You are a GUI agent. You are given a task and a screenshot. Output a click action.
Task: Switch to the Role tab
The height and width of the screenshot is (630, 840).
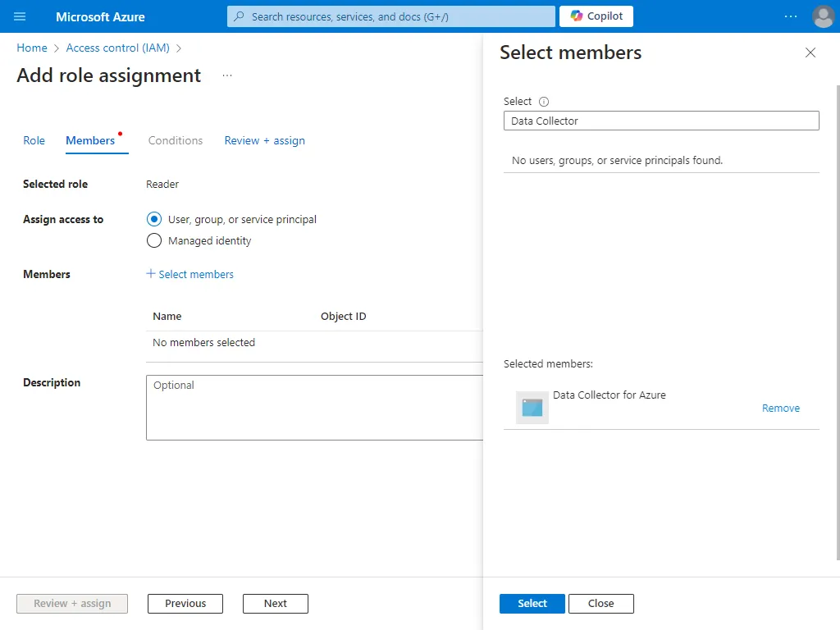(34, 140)
